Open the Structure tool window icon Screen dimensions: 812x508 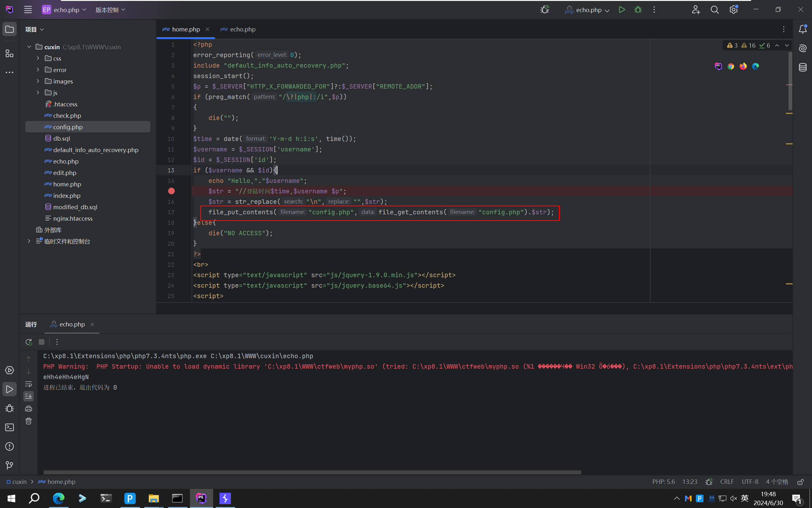(10, 53)
